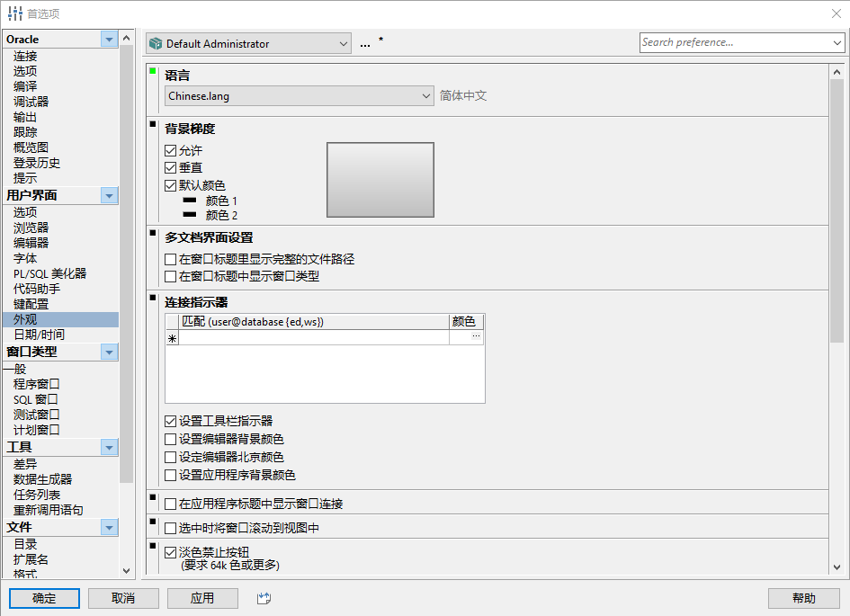Click the black indicator square beside 连接指示器
850x616 pixels.
pos(153,297)
